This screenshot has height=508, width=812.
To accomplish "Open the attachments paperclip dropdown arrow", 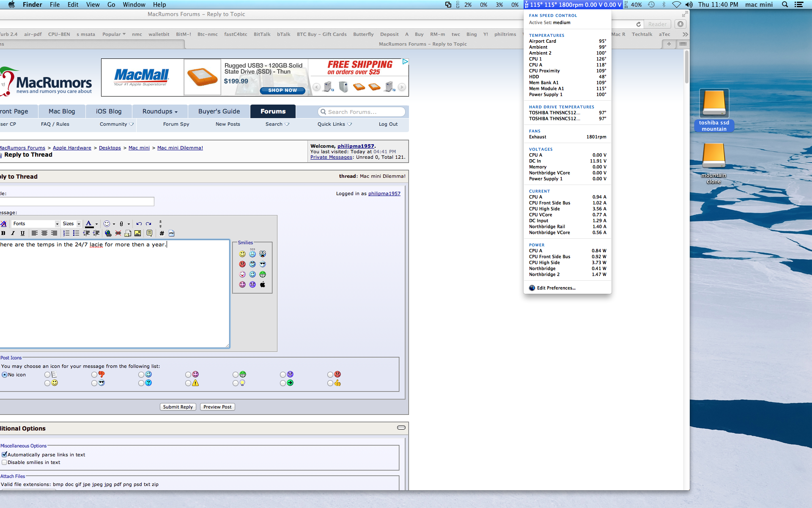I will tap(129, 224).
